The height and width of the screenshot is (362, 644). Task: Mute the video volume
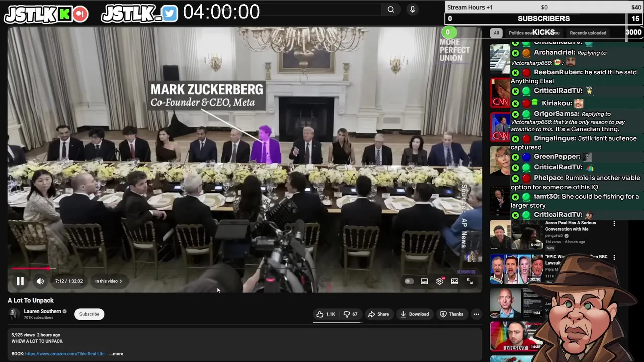pyautogui.click(x=40, y=281)
